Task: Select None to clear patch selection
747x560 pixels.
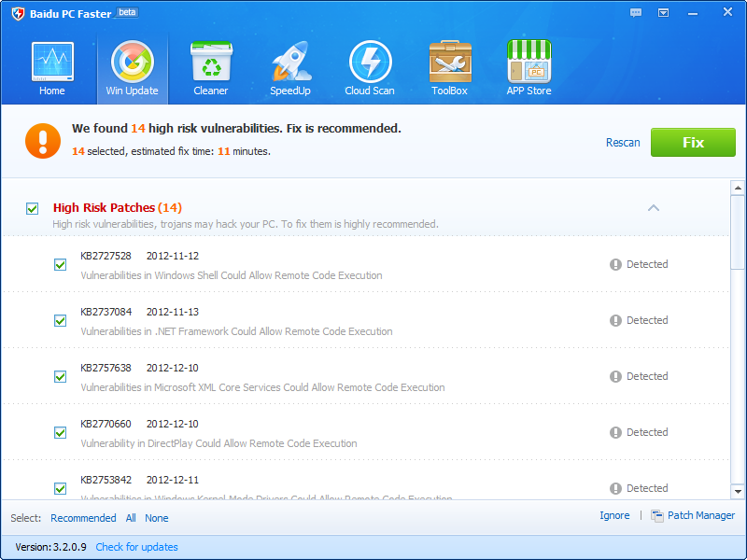Action: click(156, 517)
